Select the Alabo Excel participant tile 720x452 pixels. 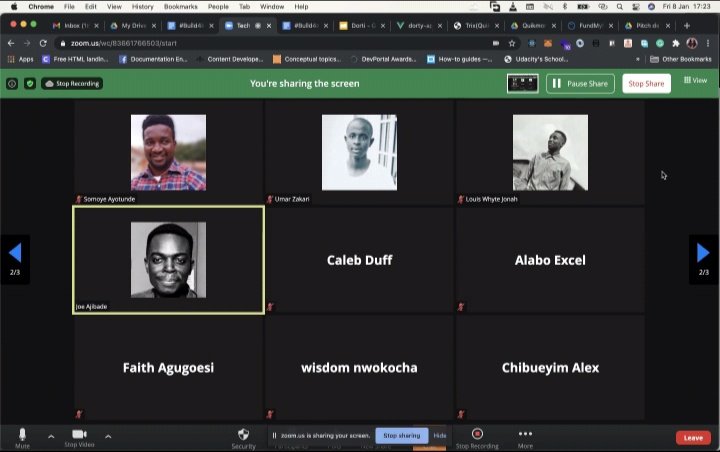550,260
